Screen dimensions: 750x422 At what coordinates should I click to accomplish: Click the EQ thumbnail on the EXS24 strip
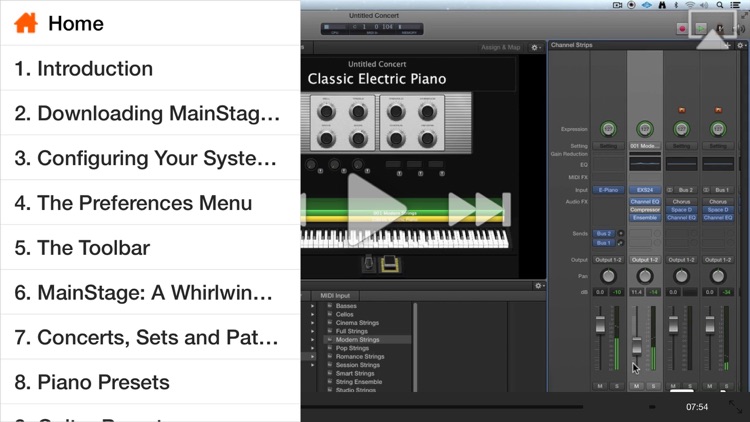[x=645, y=164]
